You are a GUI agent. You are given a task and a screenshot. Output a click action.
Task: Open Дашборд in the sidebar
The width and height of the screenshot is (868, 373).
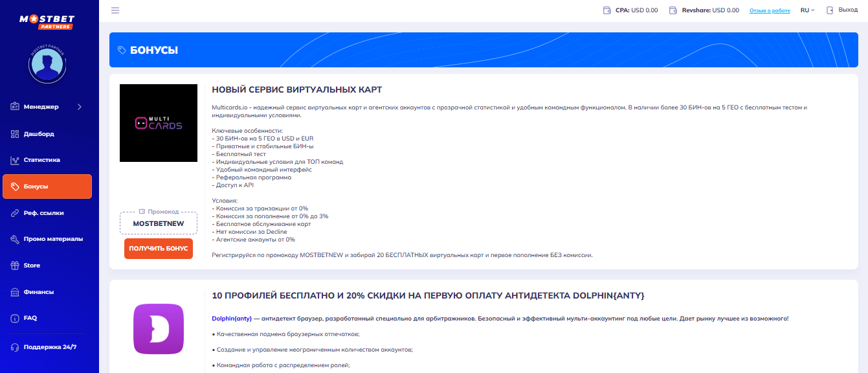coord(39,134)
